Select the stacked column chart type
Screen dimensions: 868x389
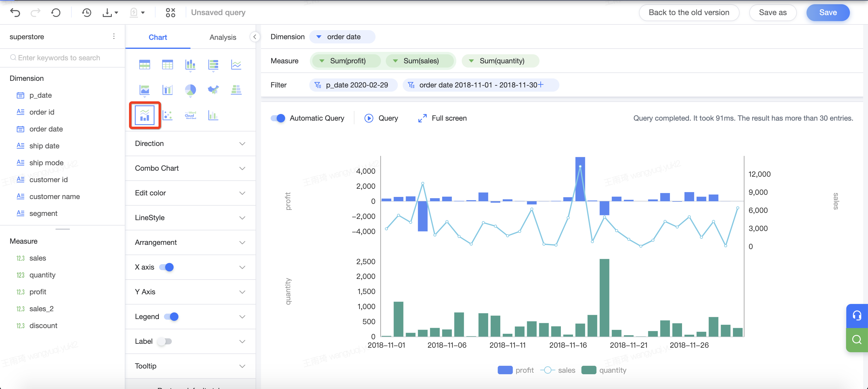pyautogui.click(x=190, y=65)
